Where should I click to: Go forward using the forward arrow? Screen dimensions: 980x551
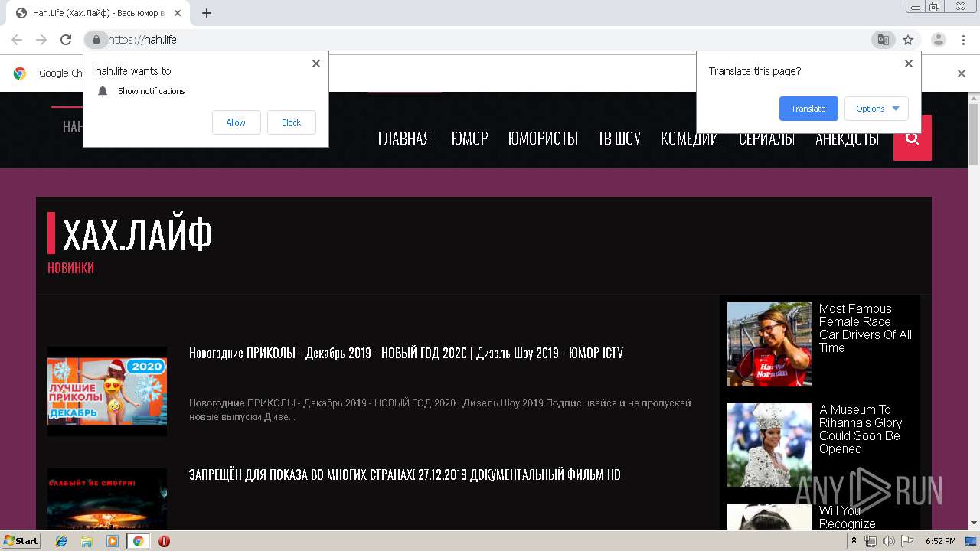tap(41, 40)
